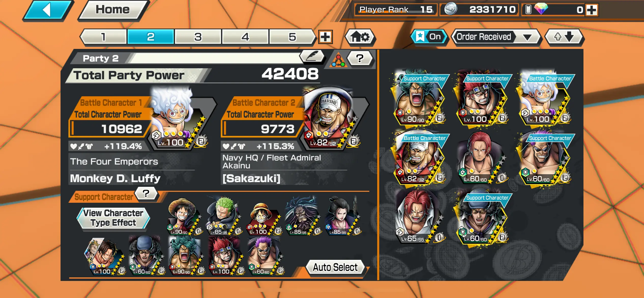Open the attribute triangle chart icon
Image resolution: width=644 pixels, height=298 pixels.
pos(338,60)
